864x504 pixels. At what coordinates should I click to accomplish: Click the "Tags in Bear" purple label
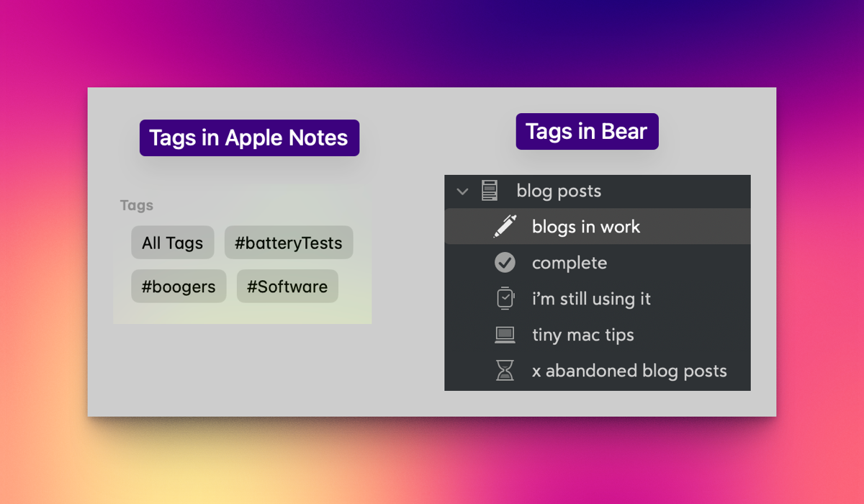587,131
